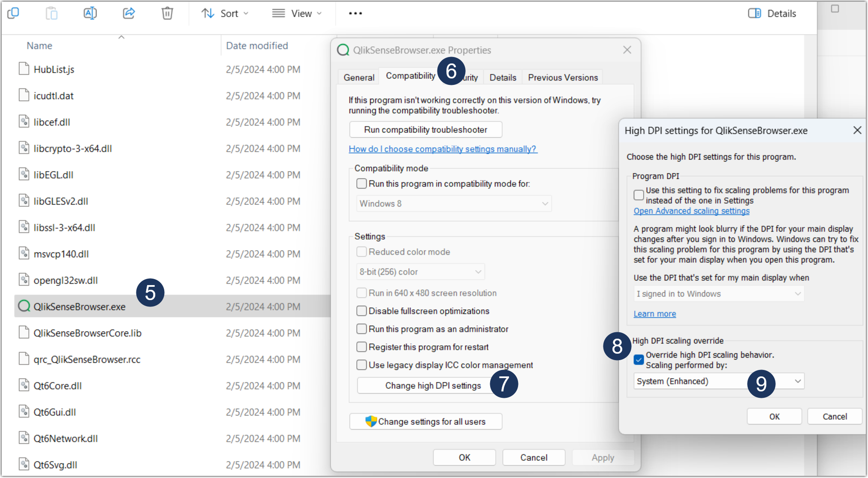This screenshot has width=868, height=478.
Task: Click the HubList.js file icon
Action: coord(24,69)
